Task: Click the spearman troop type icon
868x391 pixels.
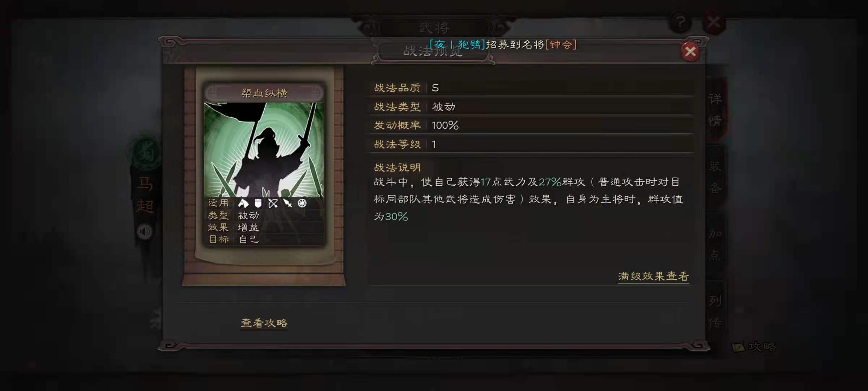Action: [288, 203]
